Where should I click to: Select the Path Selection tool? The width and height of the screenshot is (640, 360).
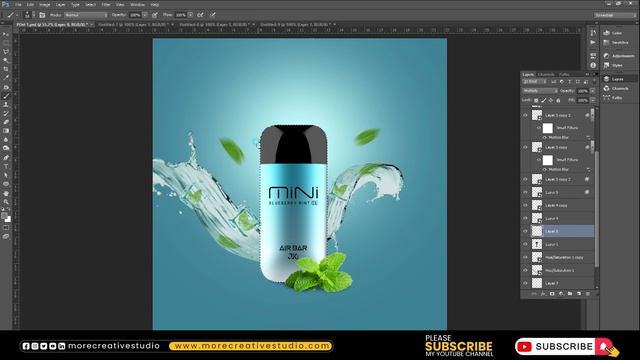(x=6, y=175)
